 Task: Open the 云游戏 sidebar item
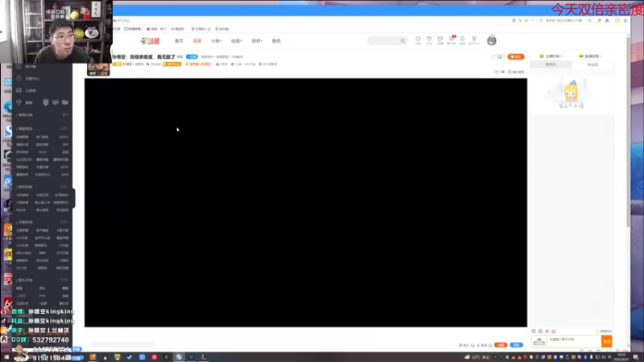click(31, 91)
